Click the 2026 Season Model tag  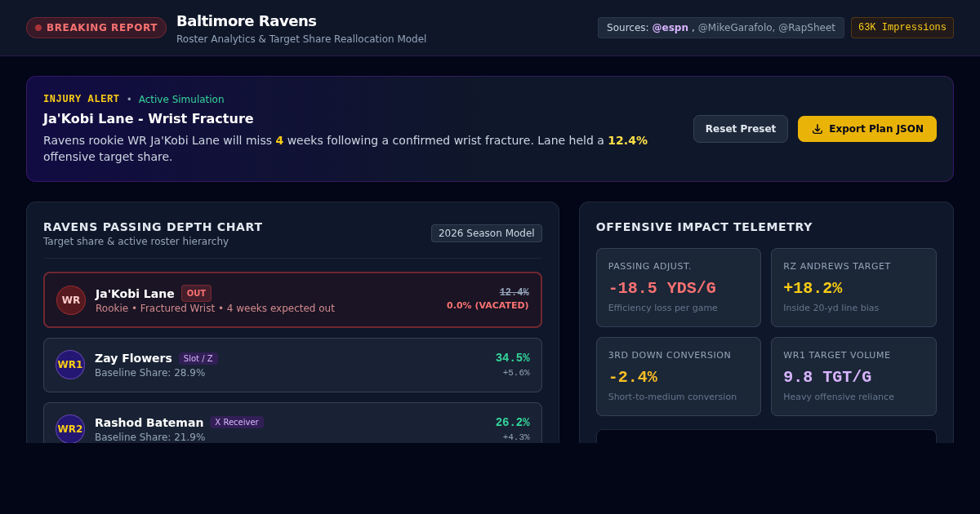[487, 233]
